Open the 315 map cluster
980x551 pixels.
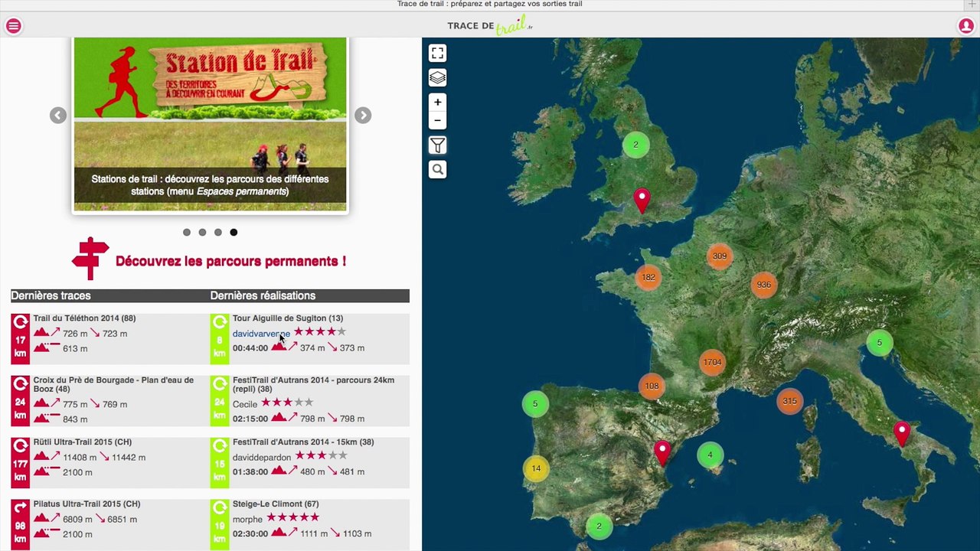point(789,401)
